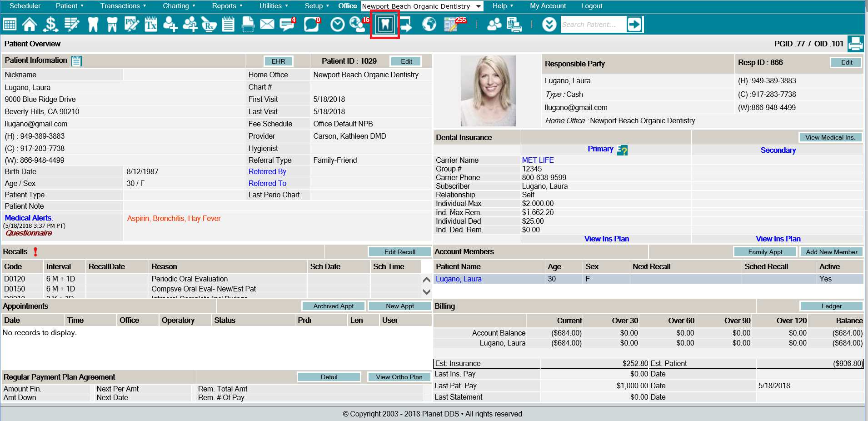Image resolution: width=868 pixels, height=421 pixels.
Task: Click the clock time icon
Action: [337, 24]
